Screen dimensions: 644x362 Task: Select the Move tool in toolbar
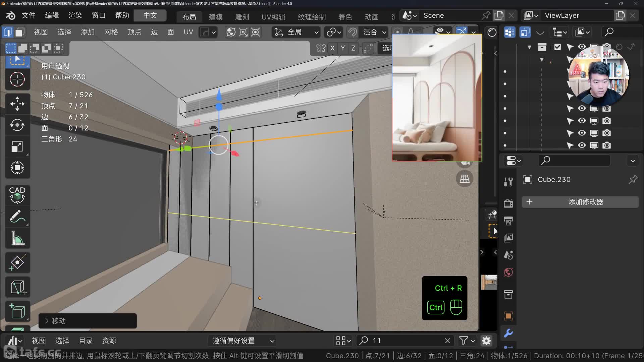pos(17,104)
